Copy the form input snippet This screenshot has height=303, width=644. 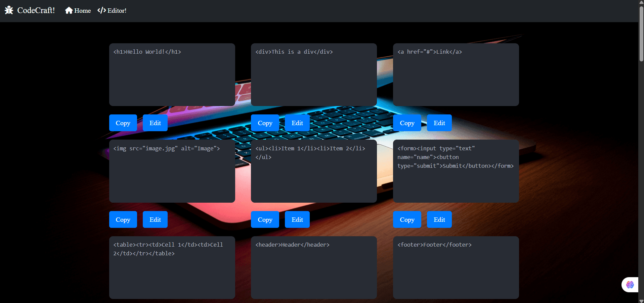click(x=407, y=219)
